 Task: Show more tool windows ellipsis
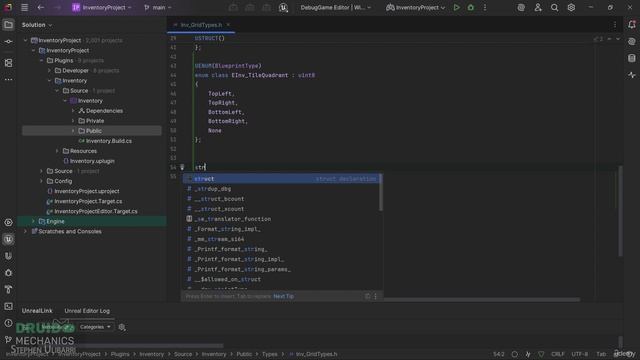(x=8, y=80)
